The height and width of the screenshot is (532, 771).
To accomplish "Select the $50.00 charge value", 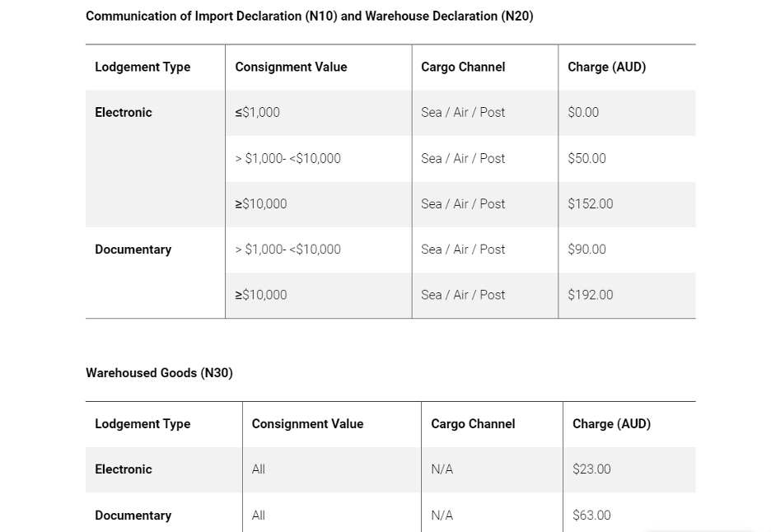I will (x=586, y=159).
